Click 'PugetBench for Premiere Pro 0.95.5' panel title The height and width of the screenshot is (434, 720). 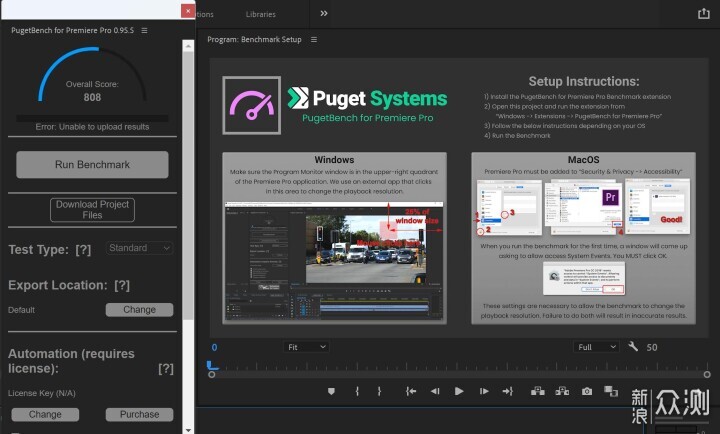[x=73, y=30]
